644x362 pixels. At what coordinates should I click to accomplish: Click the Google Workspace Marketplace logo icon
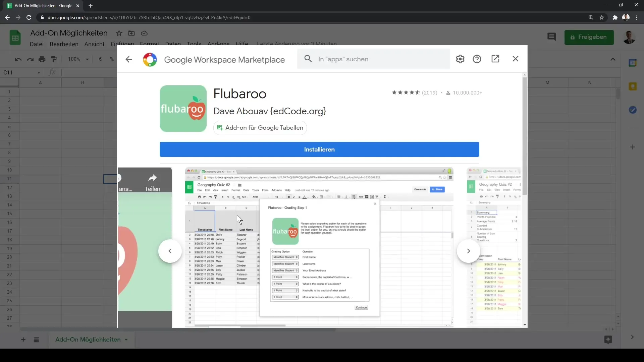pos(150,59)
